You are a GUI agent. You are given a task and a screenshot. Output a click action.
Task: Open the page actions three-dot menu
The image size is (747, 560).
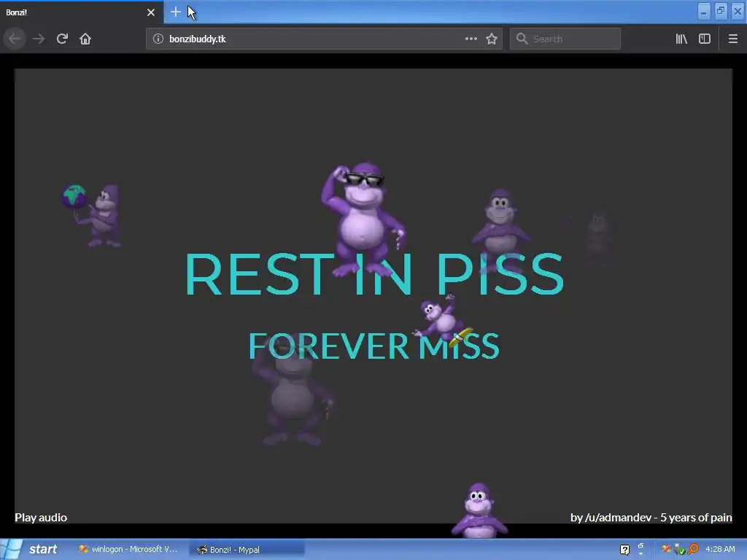click(471, 39)
